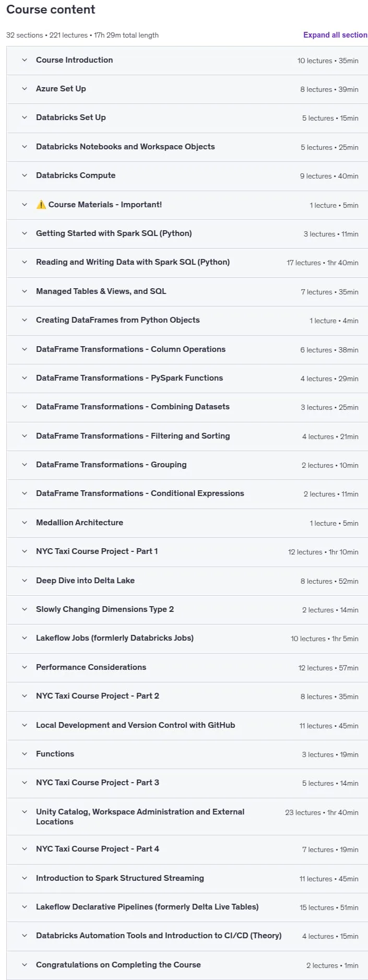Image resolution: width=368 pixels, height=980 pixels.
Task: Expand the Azure Set Up section chevron
Action: click(25, 89)
